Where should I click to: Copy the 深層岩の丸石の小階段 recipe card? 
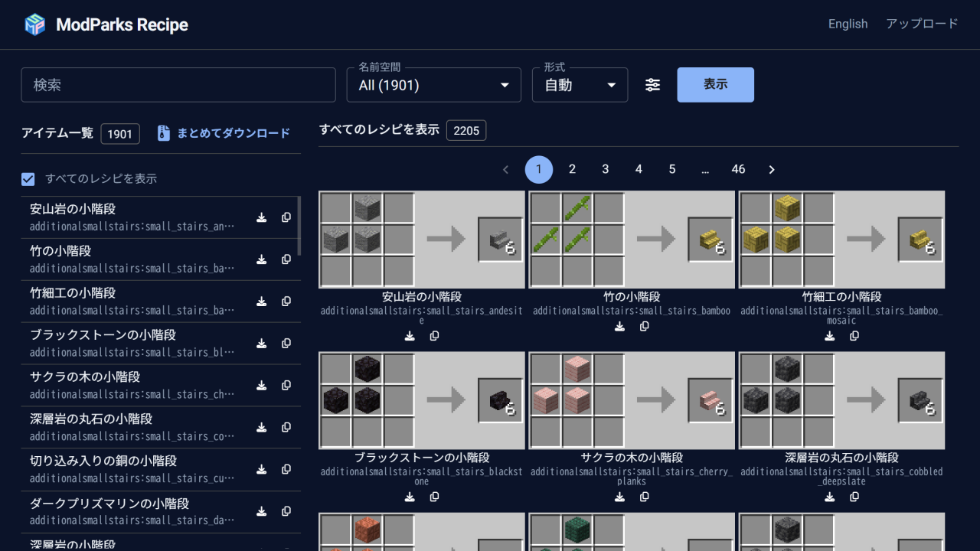(854, 497)
